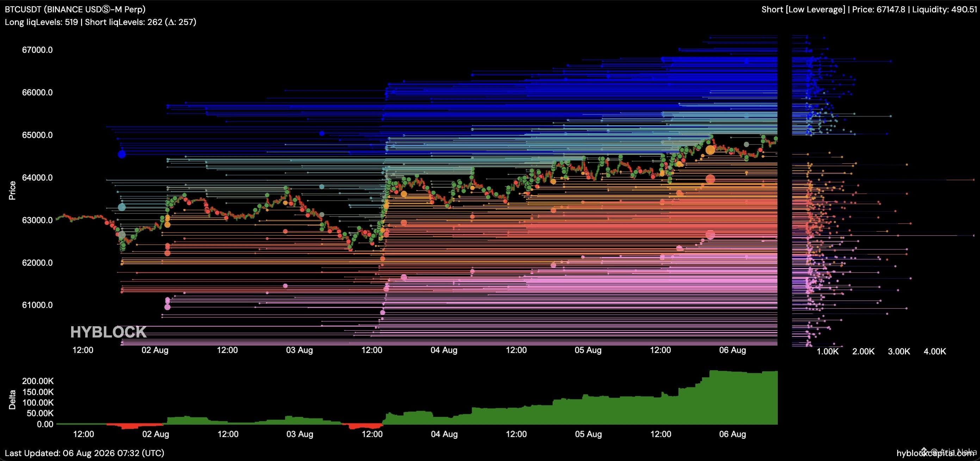The image size is (980, 461).
Task: Click the 62000.0 price axis label
Action: point(37,263)
